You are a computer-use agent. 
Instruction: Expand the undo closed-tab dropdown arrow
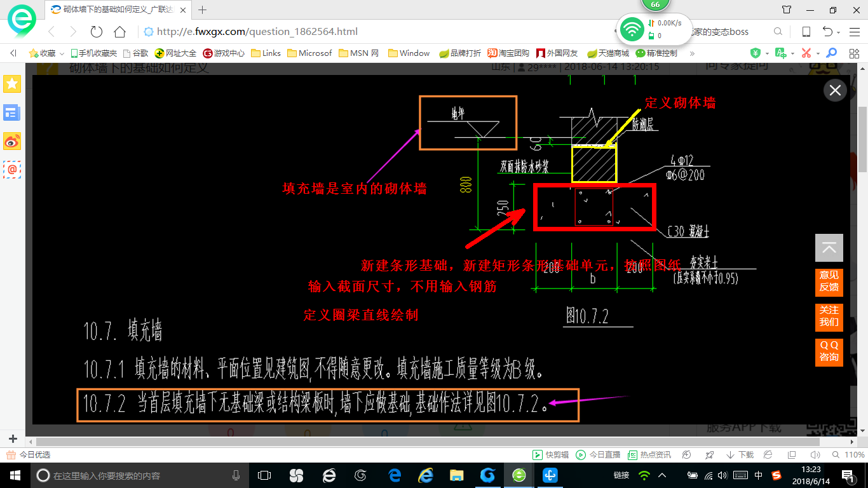point(838,32)
